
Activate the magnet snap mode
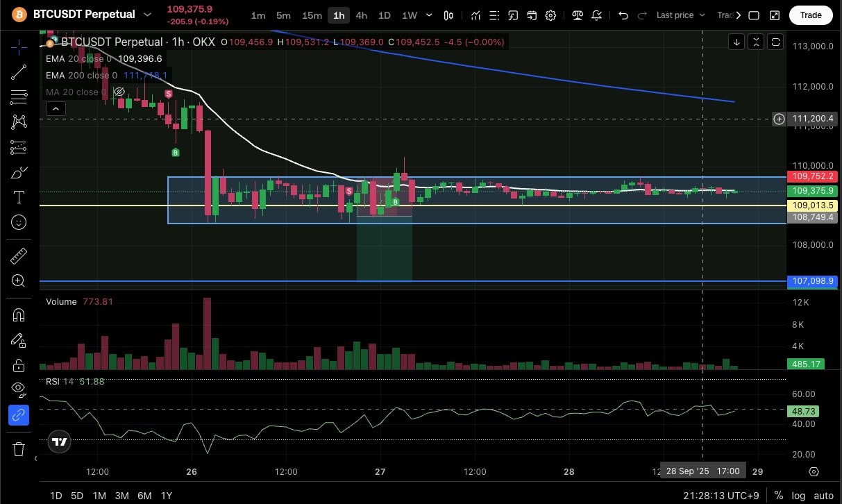click(x=19, y=315)
